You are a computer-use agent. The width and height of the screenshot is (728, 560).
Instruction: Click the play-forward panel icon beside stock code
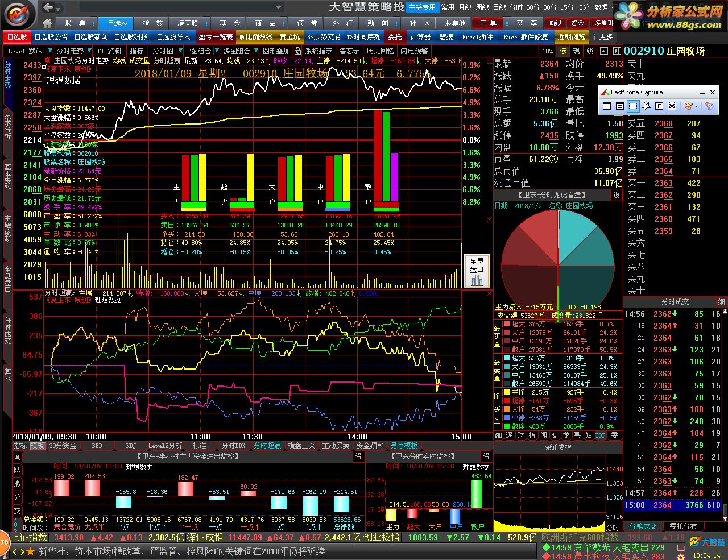(616, 51)
